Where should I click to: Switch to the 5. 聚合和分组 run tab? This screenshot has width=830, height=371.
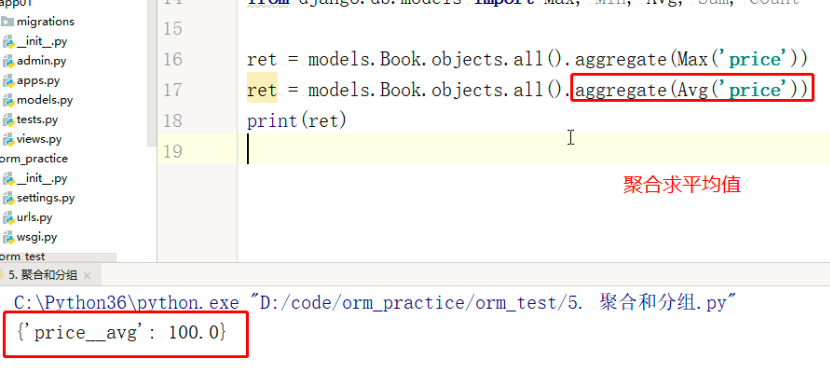42,275
